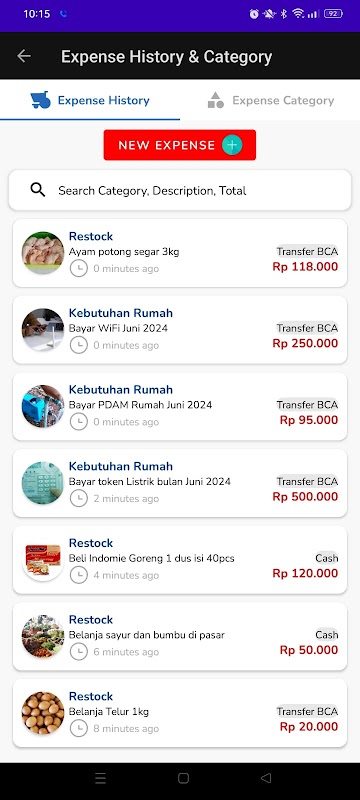The width and height of the screenshot is (360, 800).
Task: Click the magnifier search icon
Action: tap(38, 190)
